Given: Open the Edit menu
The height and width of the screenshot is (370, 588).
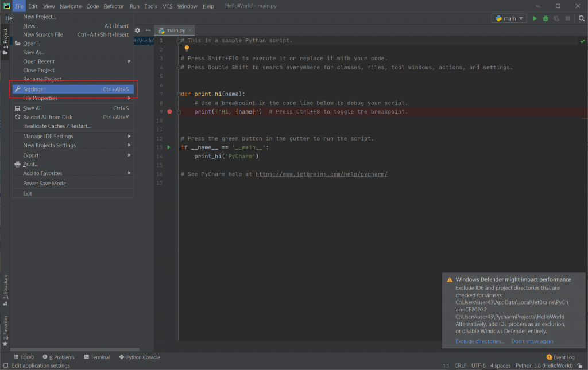Looking at the screenshot, I should click(33, 6).
